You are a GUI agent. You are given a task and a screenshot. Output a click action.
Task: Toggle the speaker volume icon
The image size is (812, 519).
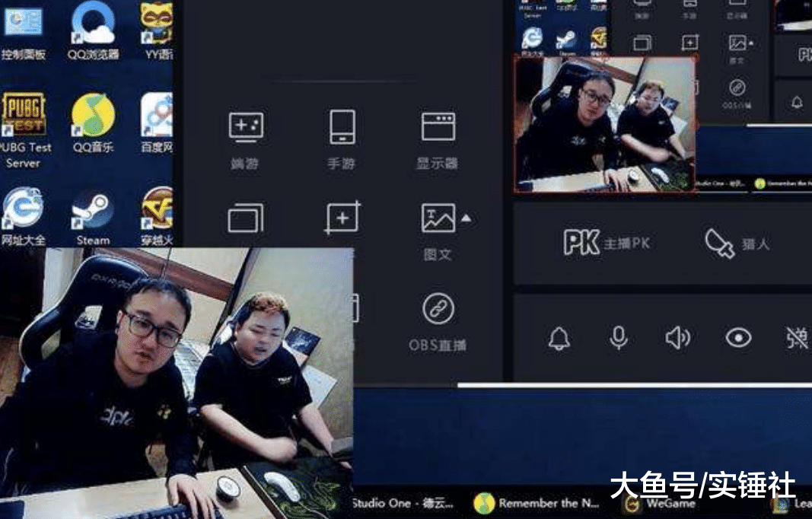click(678, 339)
